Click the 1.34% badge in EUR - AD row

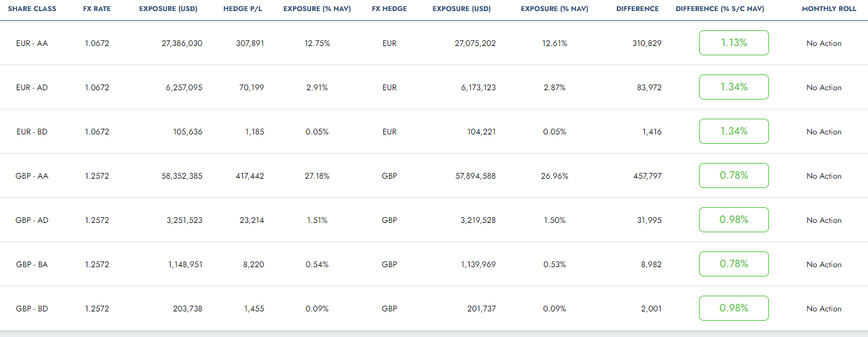tap(733, 87)
